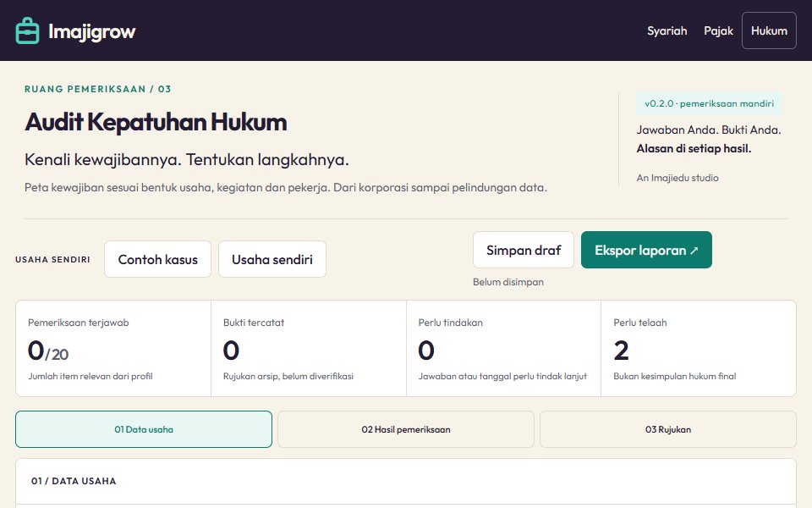The height and width of the screenshot is (508, 812).
Task: Click the Perlu telaah value 2
Action: [621, 351]
